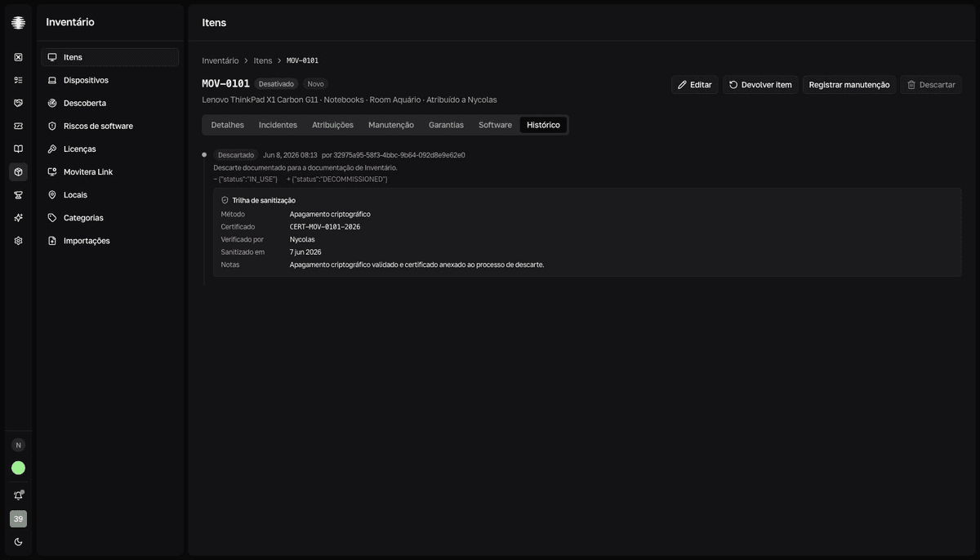Open the crossed-square module icon in the rail

click(x=18, y=57)
